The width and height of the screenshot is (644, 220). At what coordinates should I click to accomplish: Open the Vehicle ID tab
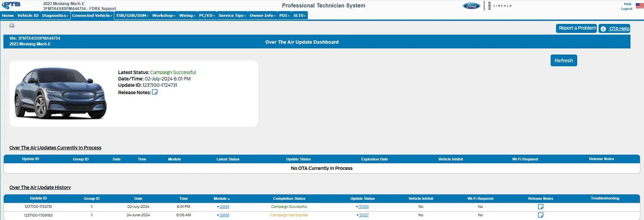point(28,16)
